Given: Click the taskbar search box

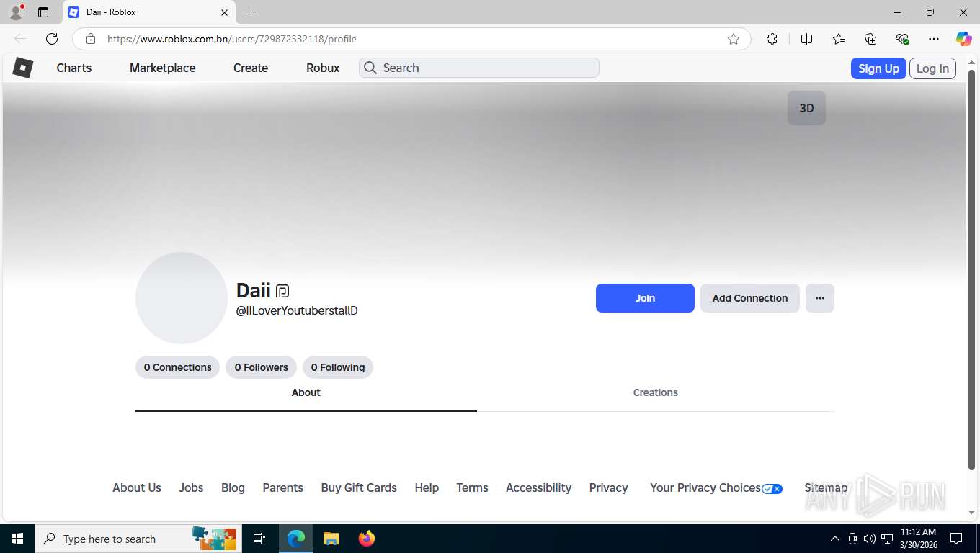Looking at the screenshot, I should (138, 539).
